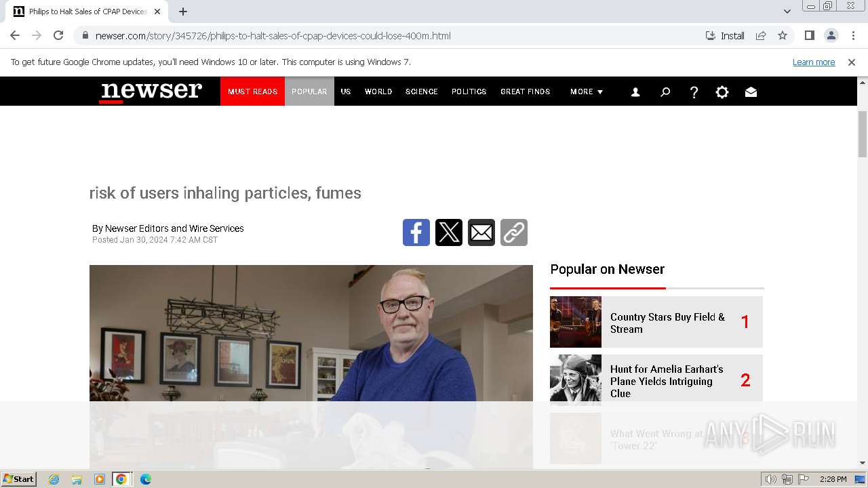Open Chrome profile avatar

pos(831,36)
